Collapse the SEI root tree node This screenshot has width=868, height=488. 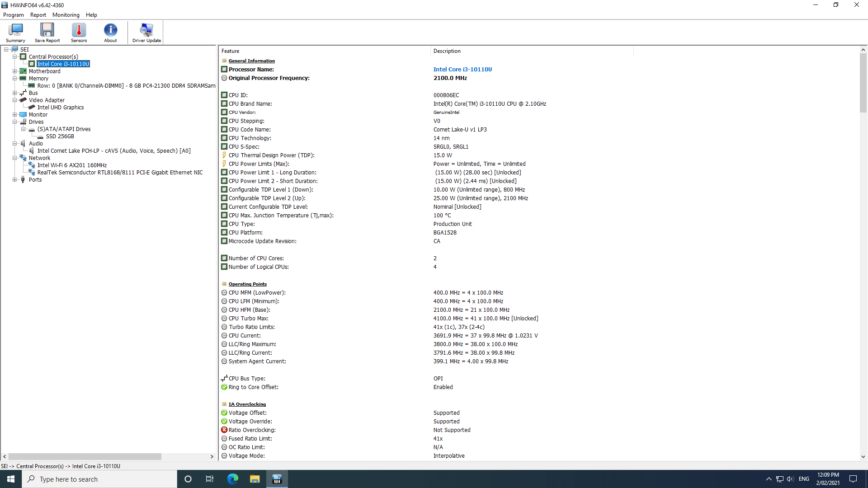[6, 50]
